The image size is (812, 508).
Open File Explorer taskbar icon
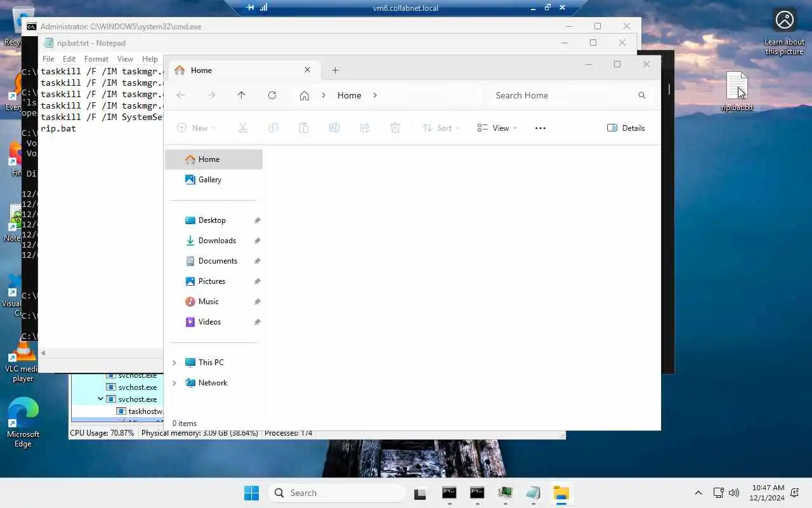click(561, 493)
